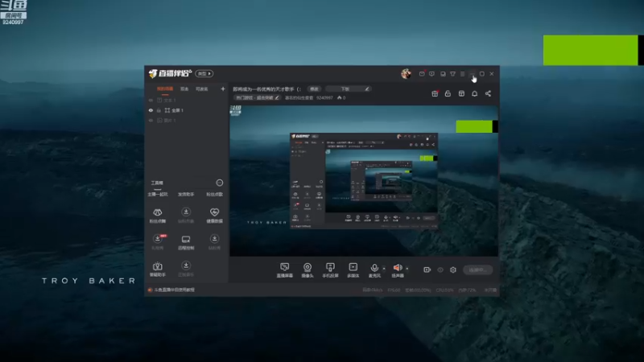Switch to the 粉丝点歌 toolbox tab
The height and width of the screenshot is (362, 644).
(x=214, y=194)
